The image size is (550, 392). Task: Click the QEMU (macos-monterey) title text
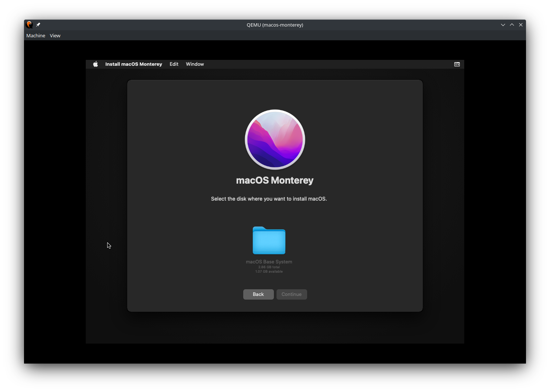[275, 25]
